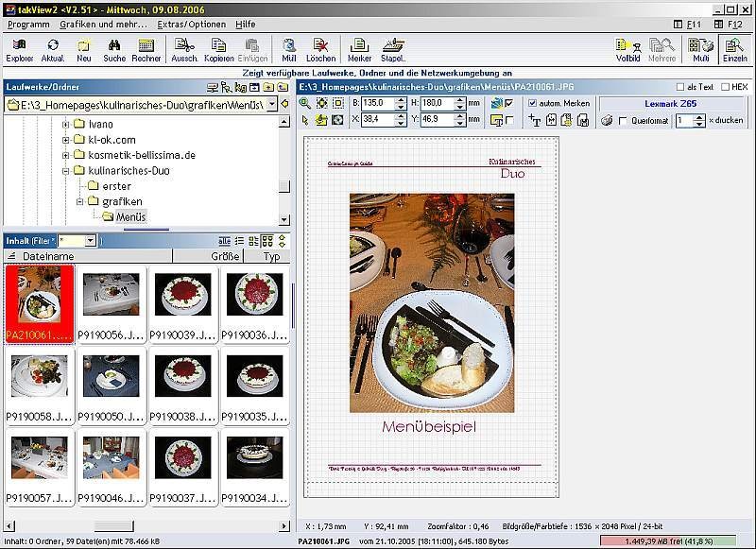Screen dimensions: 756x549
Task: Open the Extras/Optionen menu
Action: point(191,24)
